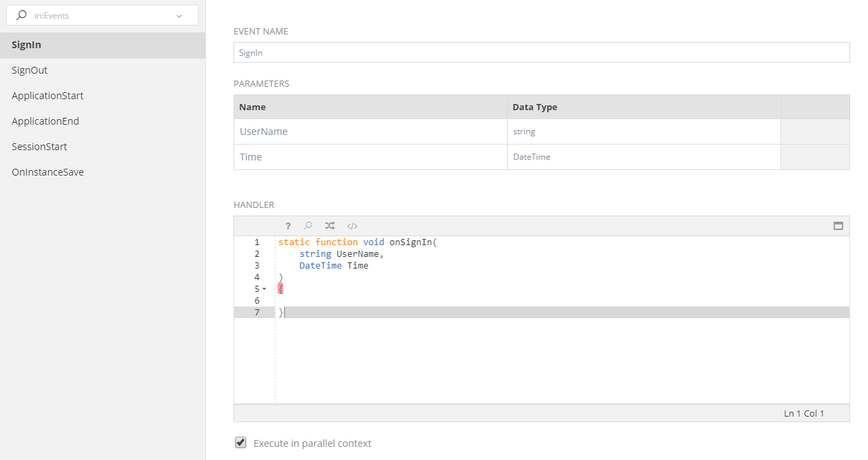Click the string data type cell
The image size is (868, 460).
tap(643, 132)
